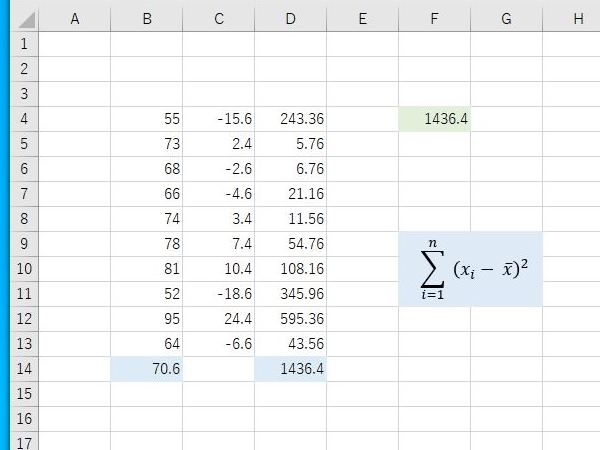The height and width of the screenshot is (450, 600).
Task: Select row 14 header
Action: point(24,369)
